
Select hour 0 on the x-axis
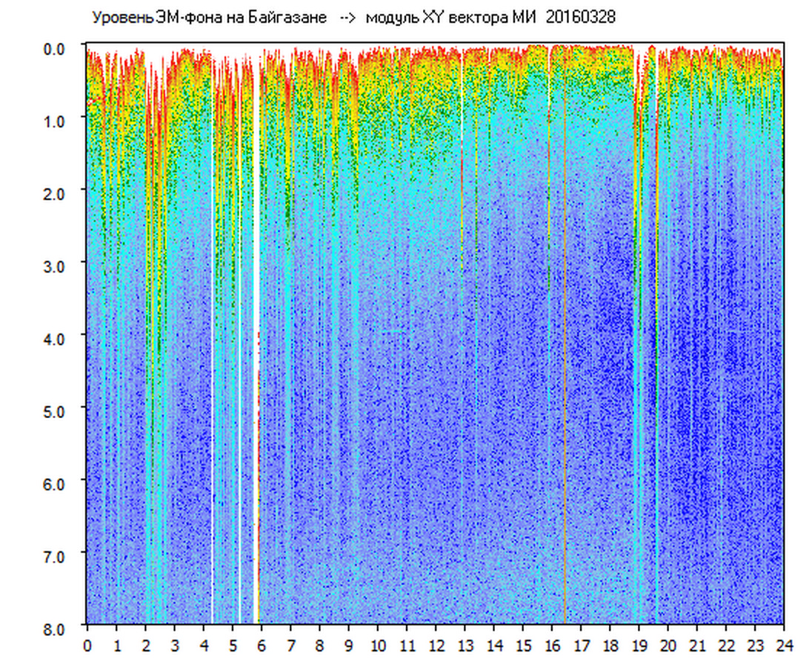coord(87,646)
